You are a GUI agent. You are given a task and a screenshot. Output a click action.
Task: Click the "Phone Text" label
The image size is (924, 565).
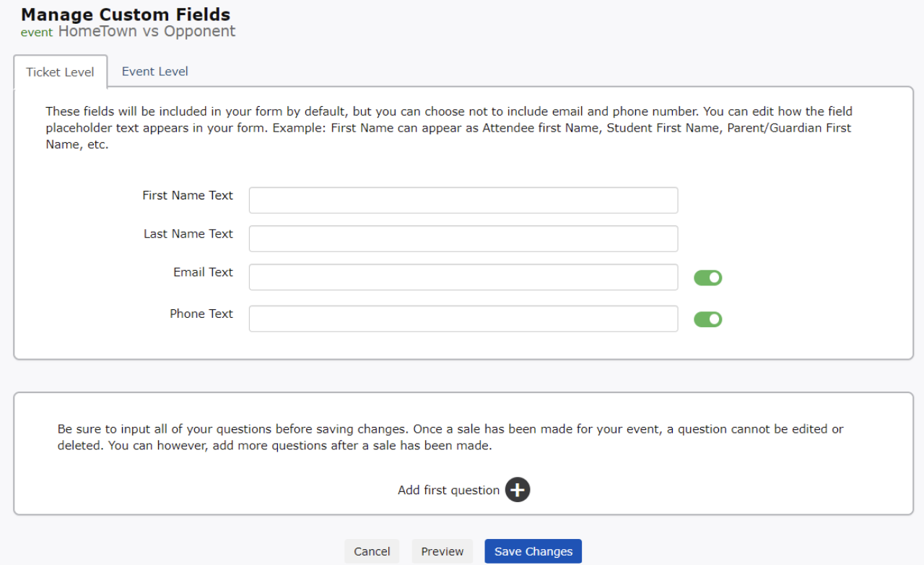pyautogui.click(x=201, y=314)
